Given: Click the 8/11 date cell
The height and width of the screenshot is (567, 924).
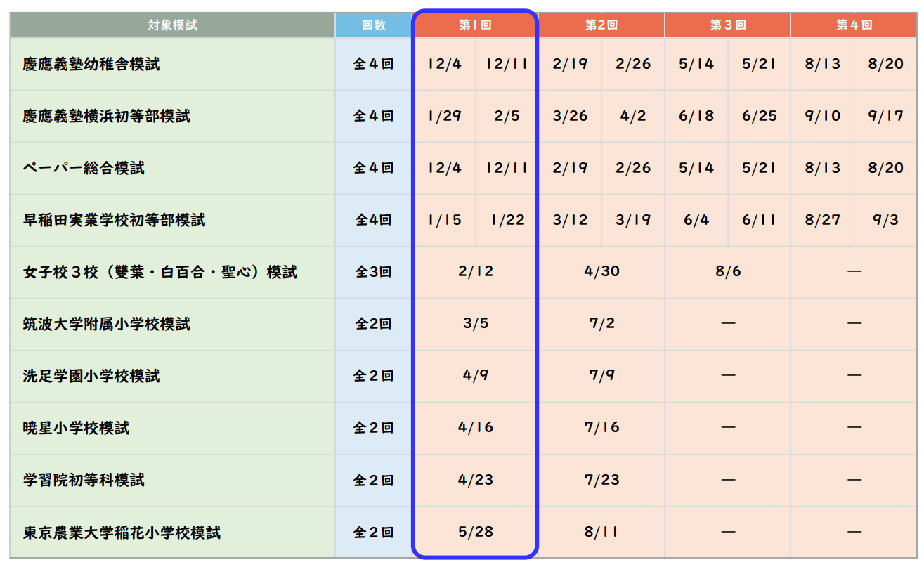Looking at the screenshot, I should (x=601, y=533).
